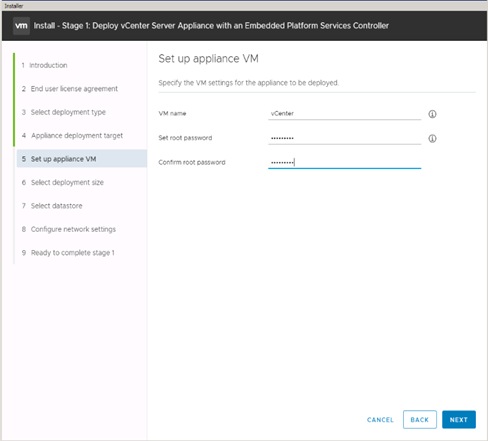The image size is (488, 441).
Task: Click the root password info icon
Action: click(432, 138)
